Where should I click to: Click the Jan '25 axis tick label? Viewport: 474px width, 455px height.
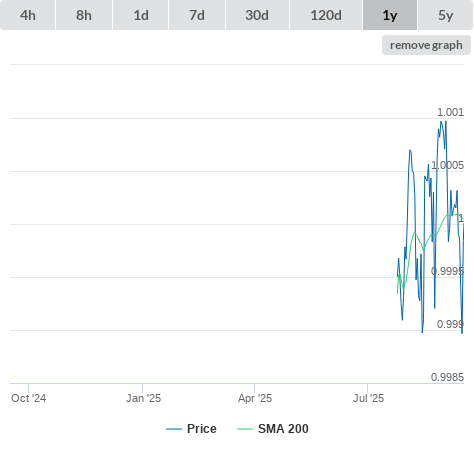coord(143,398)
